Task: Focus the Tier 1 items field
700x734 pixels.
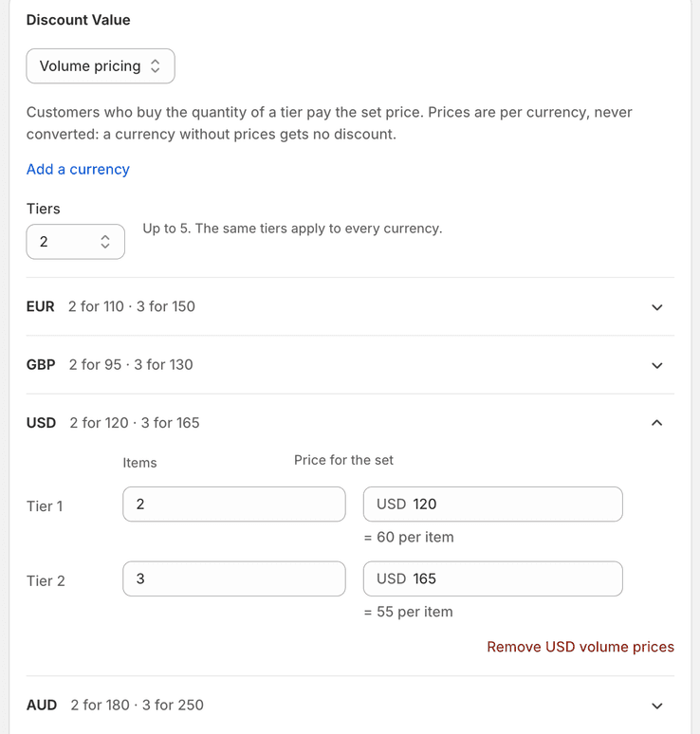Action: 234,505
